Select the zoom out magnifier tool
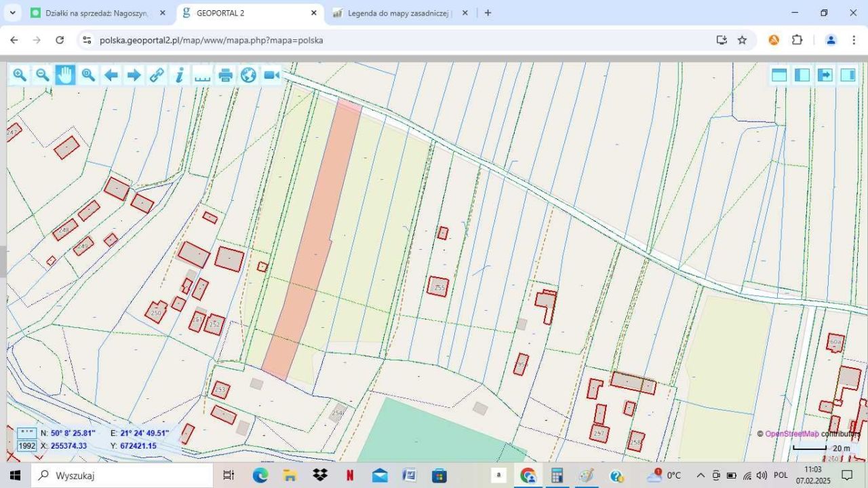Viewport: 868px width, 488px height. [x=43, y=75]
